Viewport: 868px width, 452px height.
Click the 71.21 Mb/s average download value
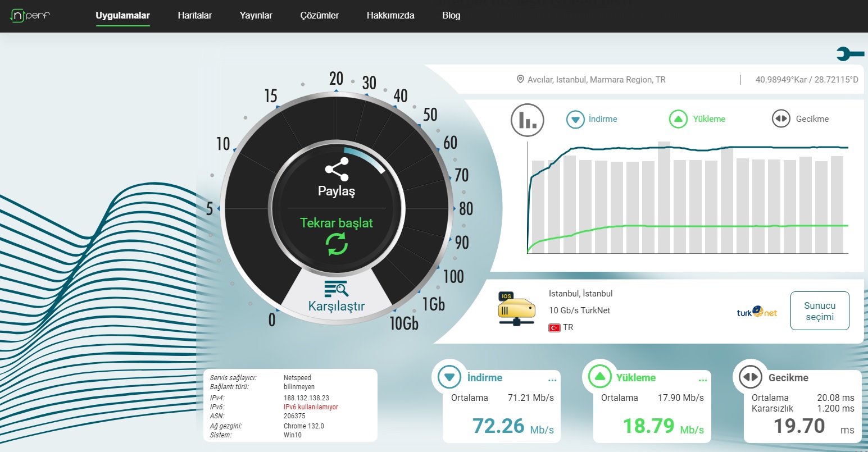tap(531, 398)
